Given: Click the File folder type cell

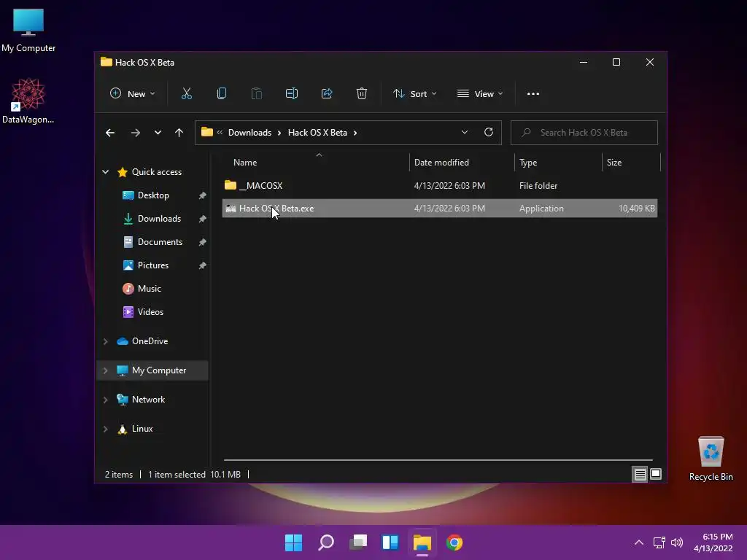Looking at the screenshot, I should 538,186.
